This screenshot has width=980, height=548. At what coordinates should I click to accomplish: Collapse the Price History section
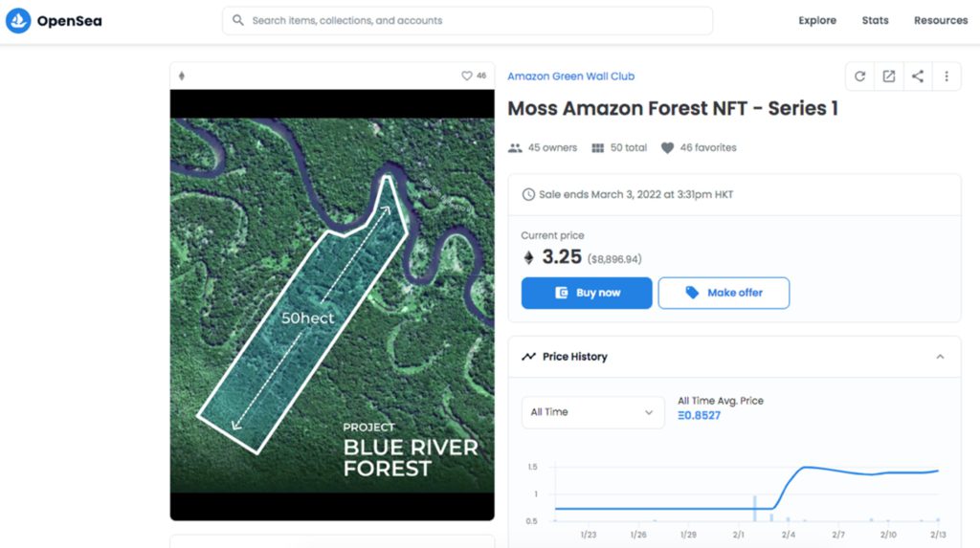(x=940, y=357)
